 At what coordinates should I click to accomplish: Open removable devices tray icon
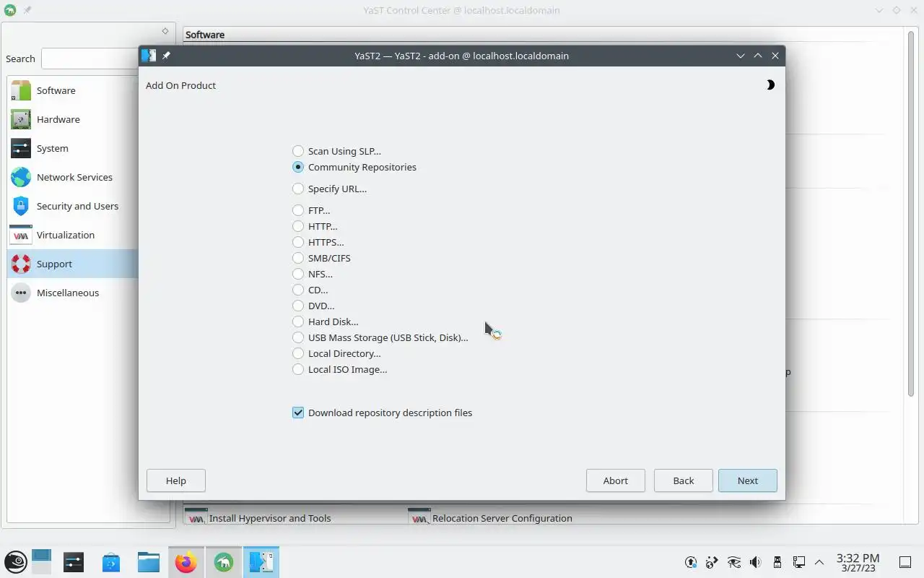(x=777, y=562)
